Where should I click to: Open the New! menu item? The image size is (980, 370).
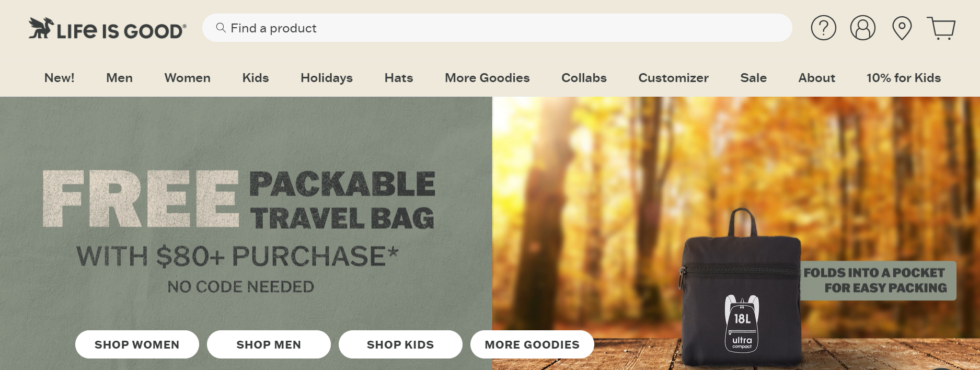click(59, 78)
